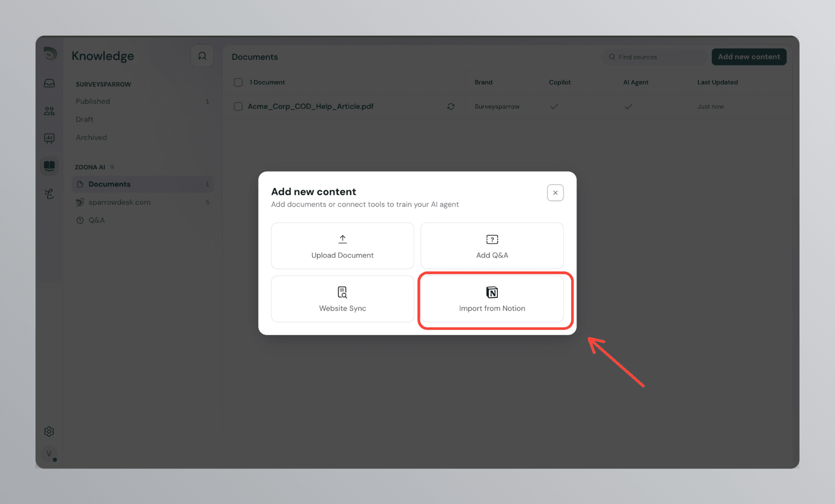The image size is (835, 504).
Task: Select Documents in Zoona AI list
Action: [142, 184]
